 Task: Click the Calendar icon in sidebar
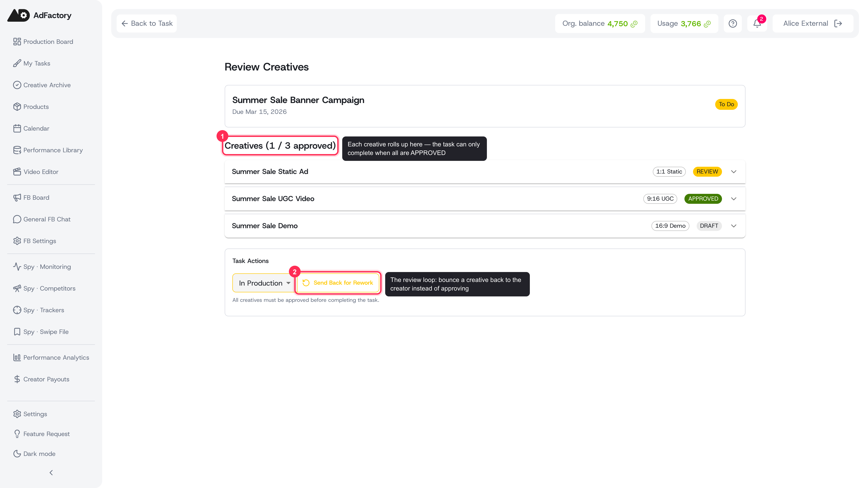17,128
